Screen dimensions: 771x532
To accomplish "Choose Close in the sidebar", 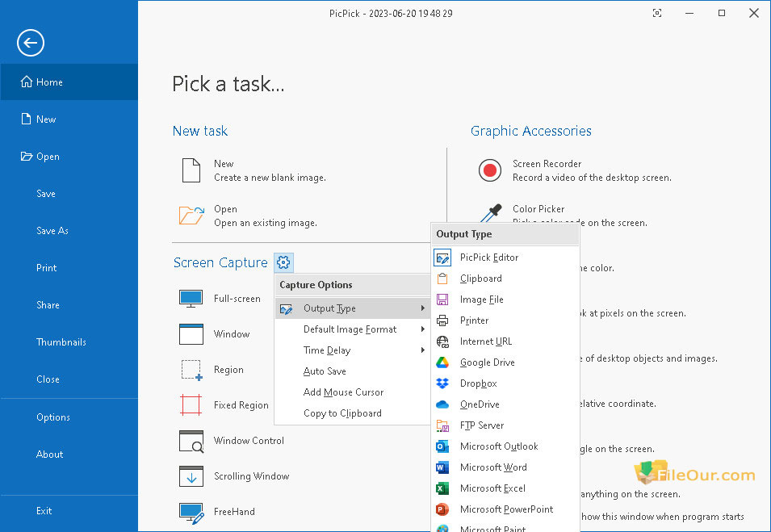I will (x=69, y=379).
